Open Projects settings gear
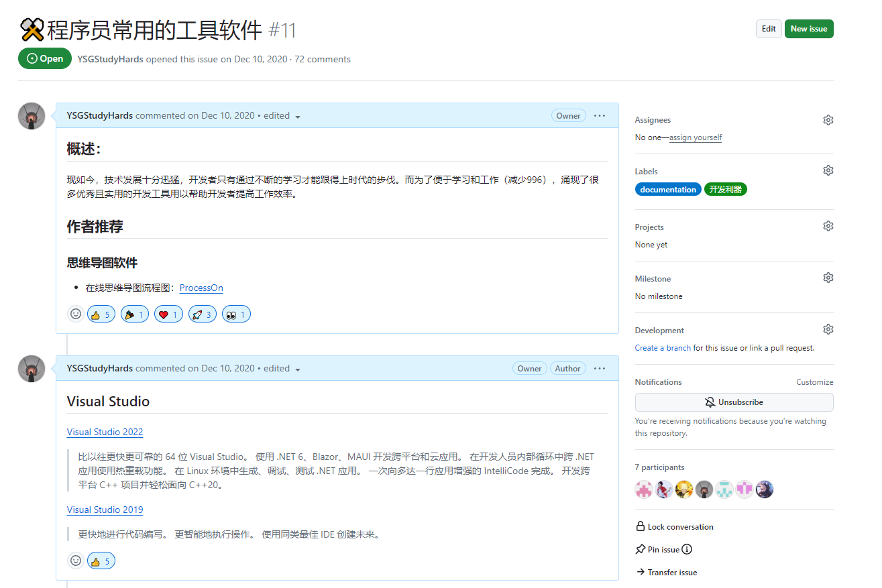The width and height of the screenshot is (882, 588). tap(828, 226)
